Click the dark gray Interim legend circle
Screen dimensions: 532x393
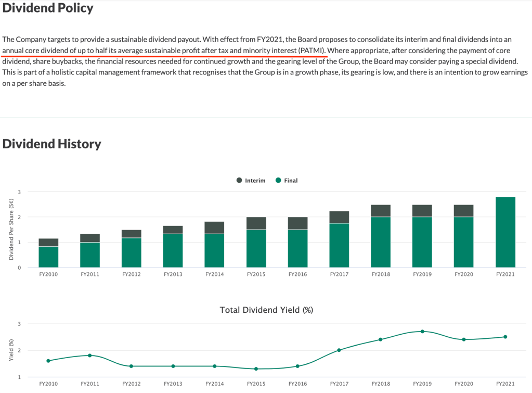click(x=239, y=181)
